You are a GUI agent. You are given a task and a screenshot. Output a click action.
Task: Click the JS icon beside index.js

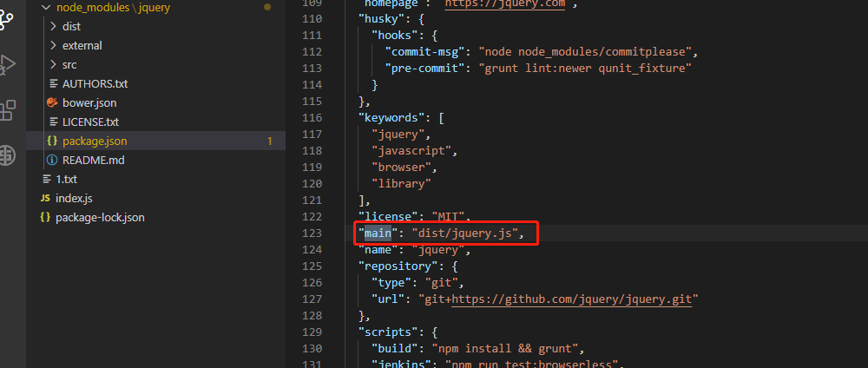45,198
